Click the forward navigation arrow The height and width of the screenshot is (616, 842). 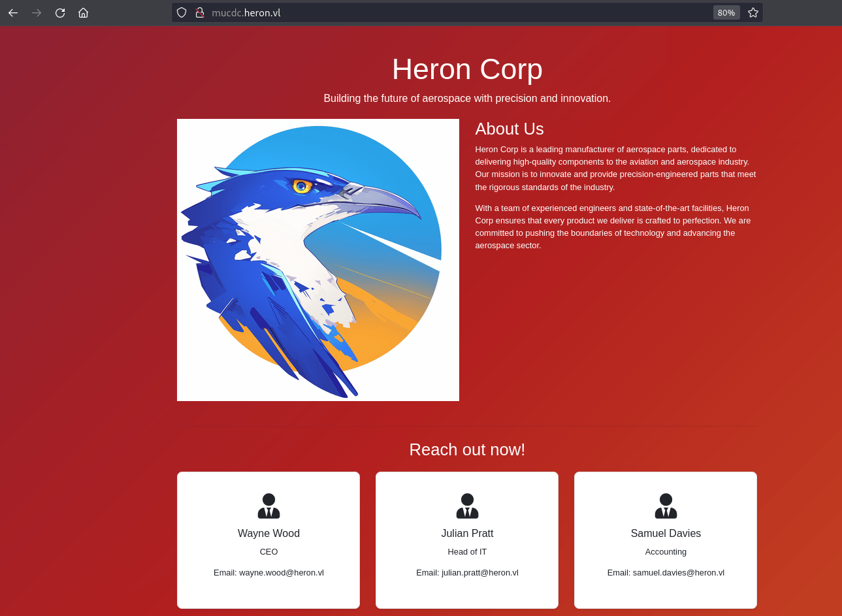tap(37, 12)
